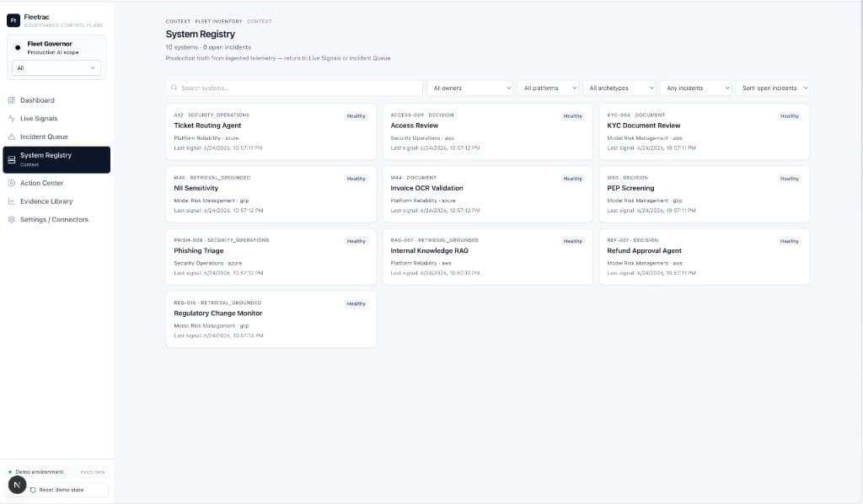Open the NII Sensitivity card
Image resolution: width=863 pixels, height=504 pixels.
click(x=271, y=194)
